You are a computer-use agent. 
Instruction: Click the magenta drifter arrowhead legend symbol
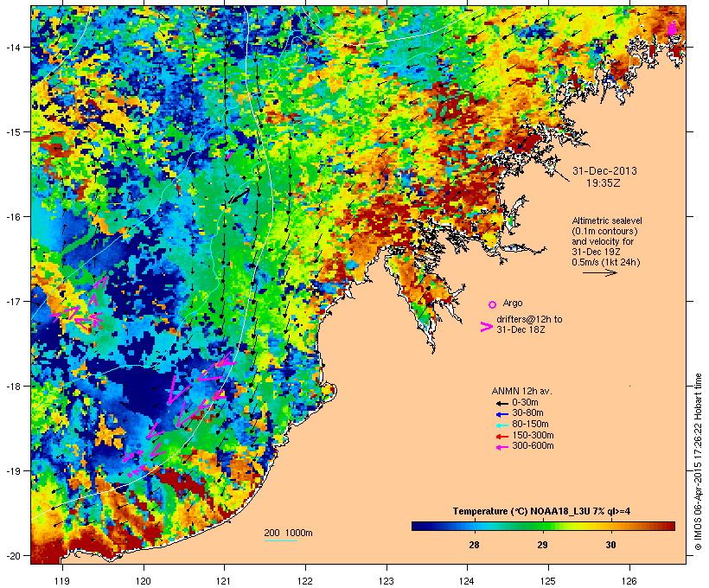click(x=487, y=327)
